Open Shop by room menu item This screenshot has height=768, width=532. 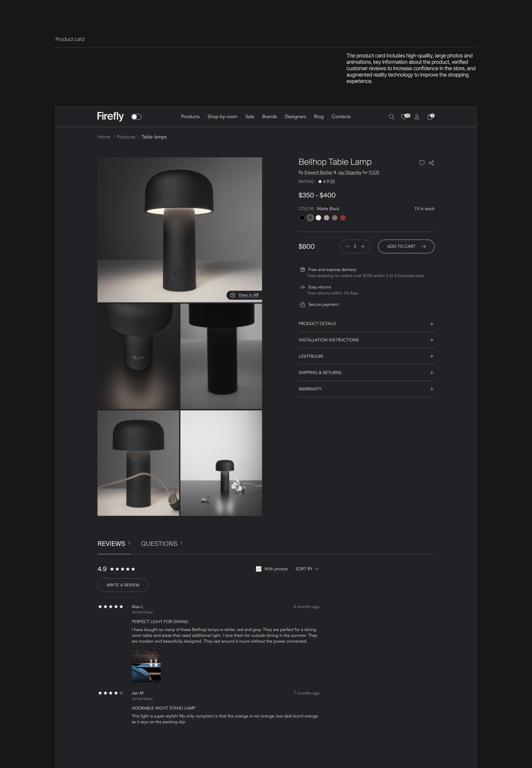click(222, 116)
